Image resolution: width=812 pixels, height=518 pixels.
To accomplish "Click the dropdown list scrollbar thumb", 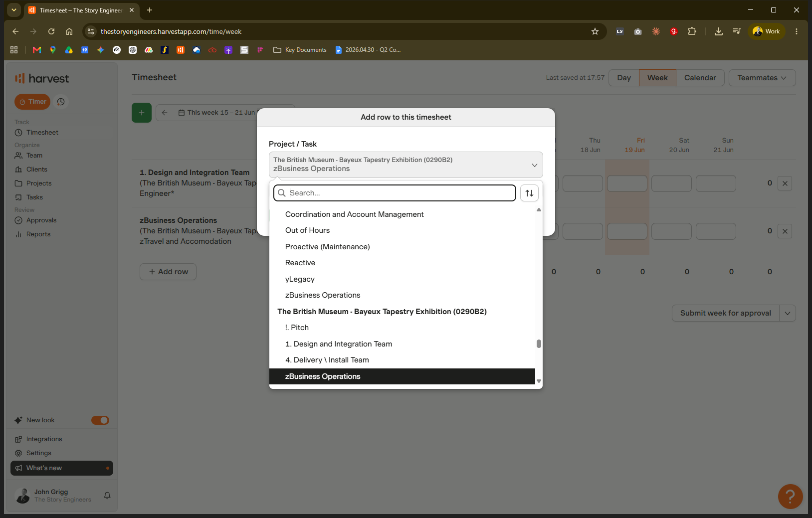I will (x=539, y=344).
